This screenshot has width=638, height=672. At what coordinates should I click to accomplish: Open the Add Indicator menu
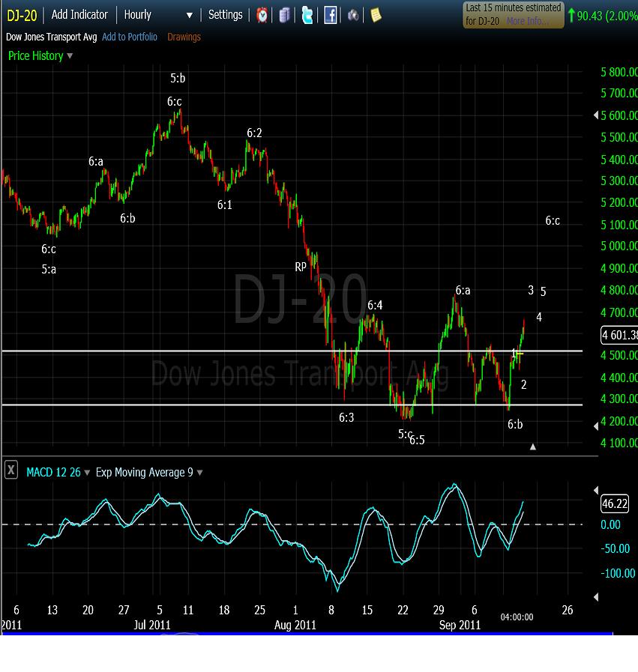tap(79, 14)
